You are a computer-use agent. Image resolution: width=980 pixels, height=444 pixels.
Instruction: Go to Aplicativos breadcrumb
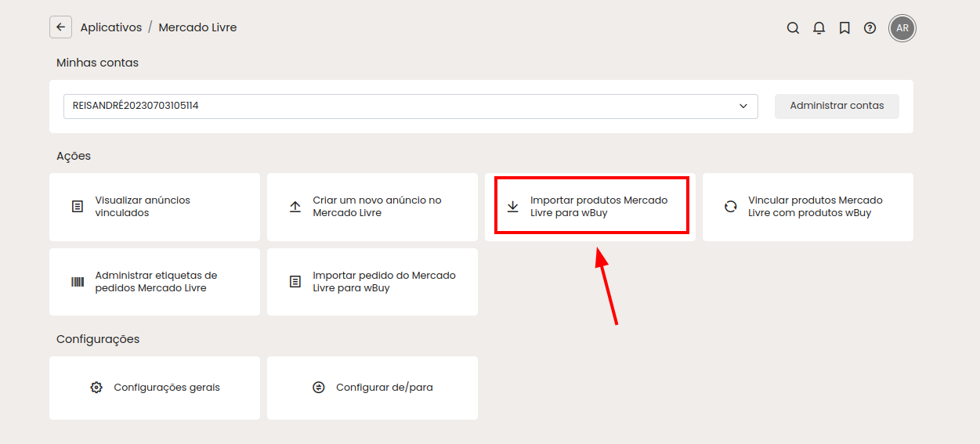pos(111,27)
